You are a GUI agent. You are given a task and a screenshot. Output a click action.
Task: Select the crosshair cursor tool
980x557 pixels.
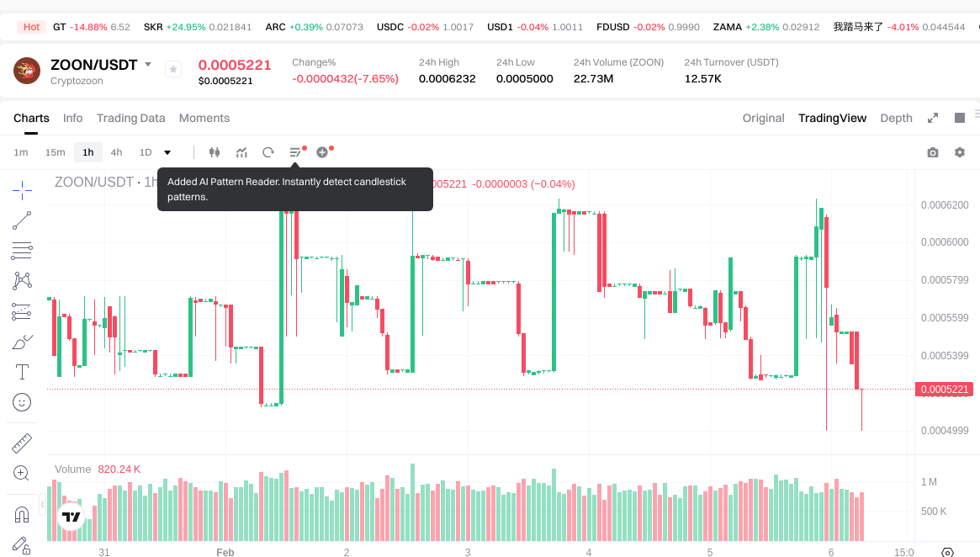[22, 190]
